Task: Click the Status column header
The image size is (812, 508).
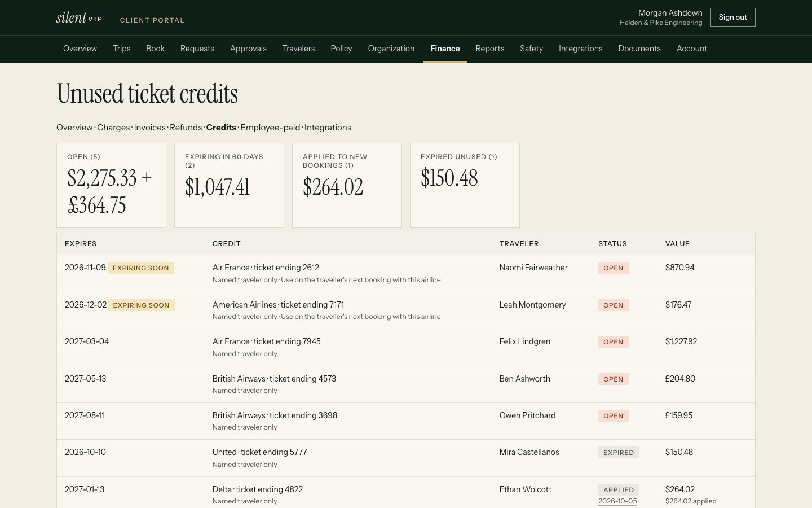Action: point(612,244)
